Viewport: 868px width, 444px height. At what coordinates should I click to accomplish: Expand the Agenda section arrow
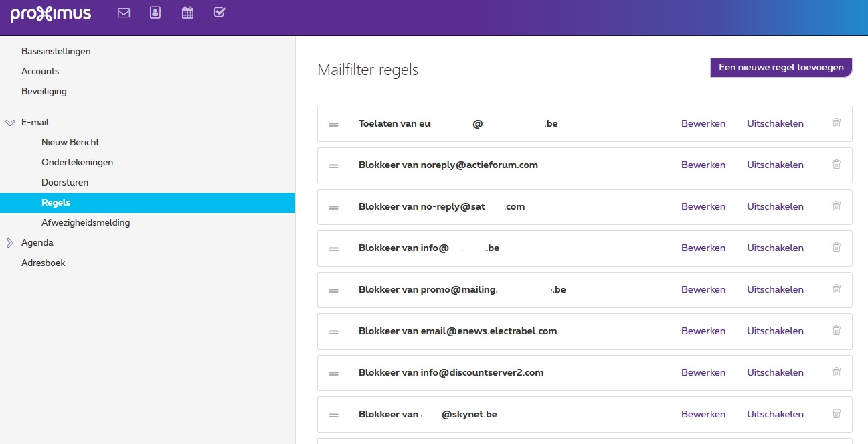click(9, 243)
